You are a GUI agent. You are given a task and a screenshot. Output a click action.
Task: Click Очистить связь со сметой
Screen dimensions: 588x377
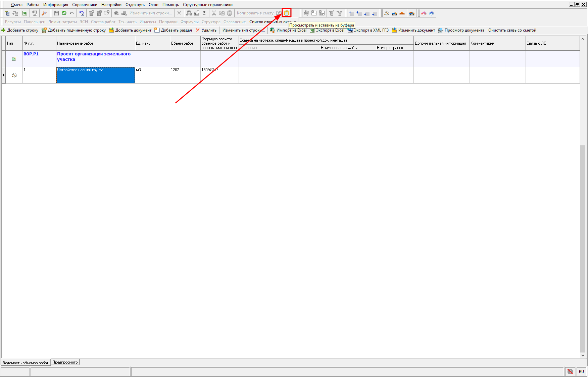coord(512,30)
